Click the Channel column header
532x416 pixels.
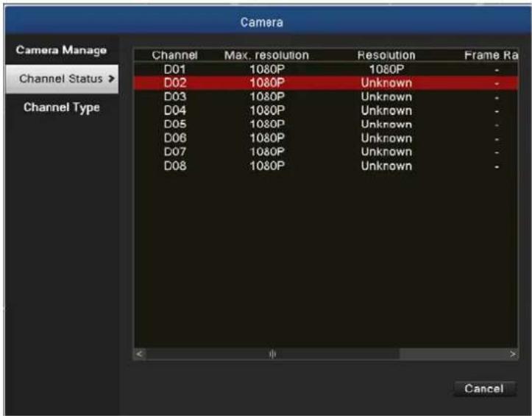pos(174,55)
